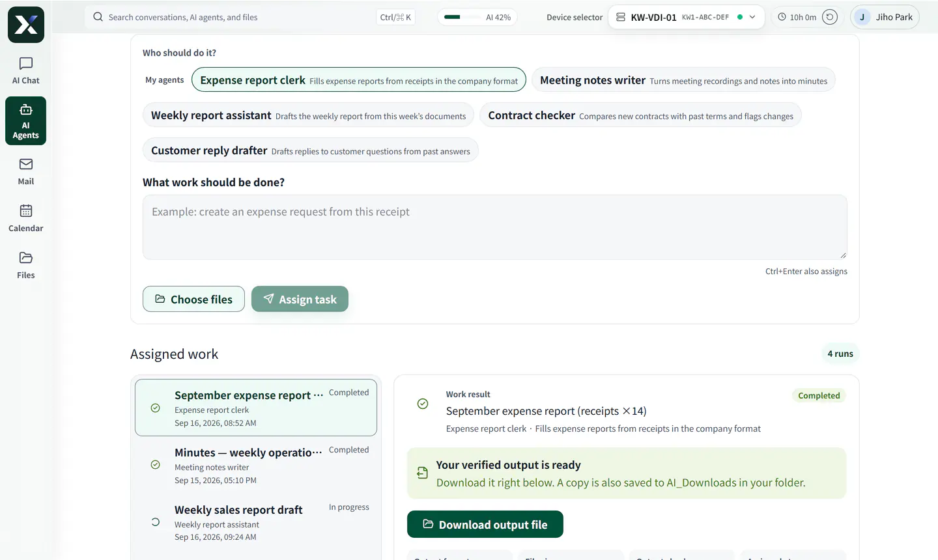Open the Minutes weekly operations run
Image resolution: width=938 pixels, height=560 pixels.
pos(256,465)
